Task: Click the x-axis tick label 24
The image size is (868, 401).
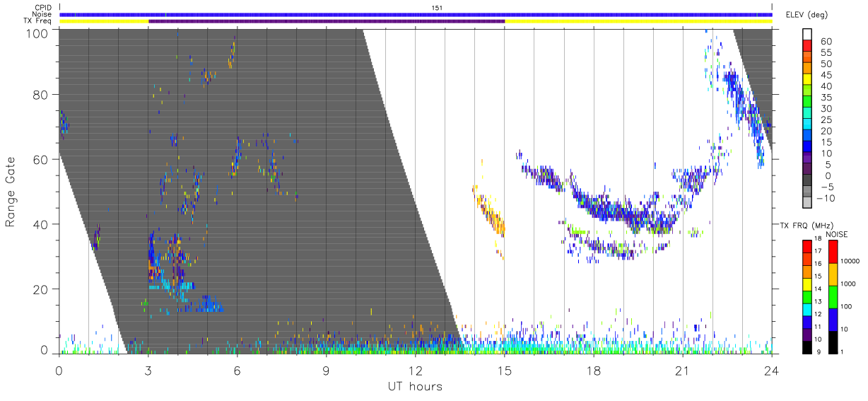Action: tap(772, 371)
